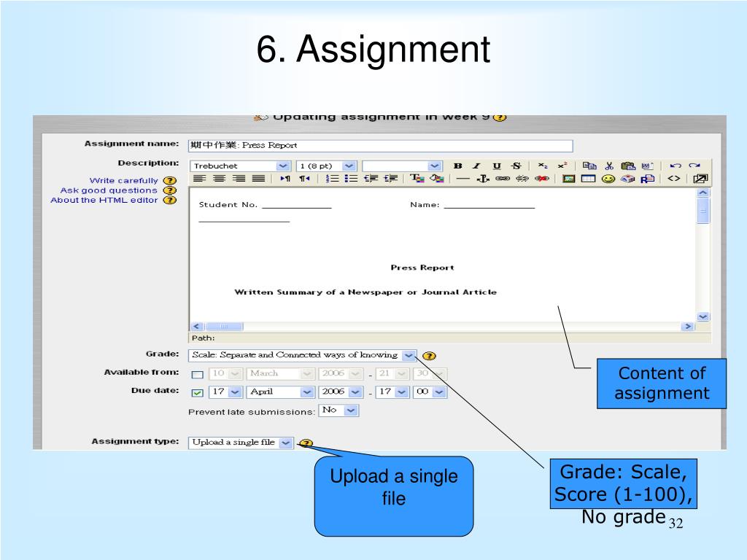
Task: Open About the HTML editor link
Action: click(104, 200)
